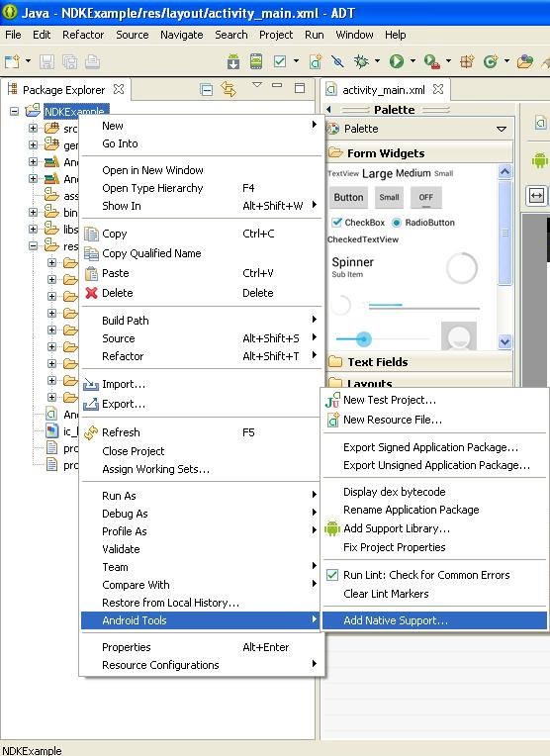Click the palette scrollbar down arrow

click(504, 341)
